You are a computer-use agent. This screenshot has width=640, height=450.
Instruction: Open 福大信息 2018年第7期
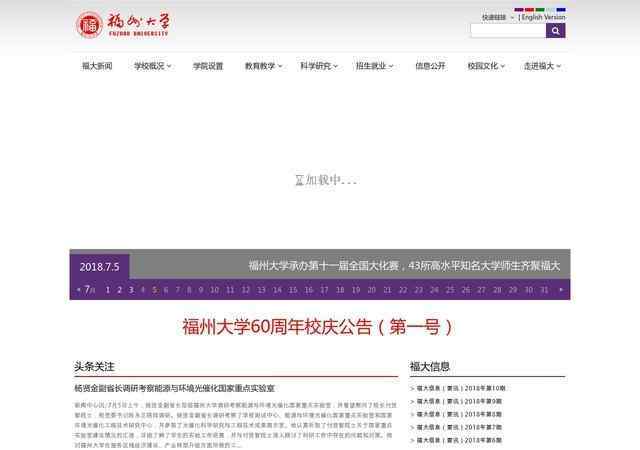click(459, 428)
